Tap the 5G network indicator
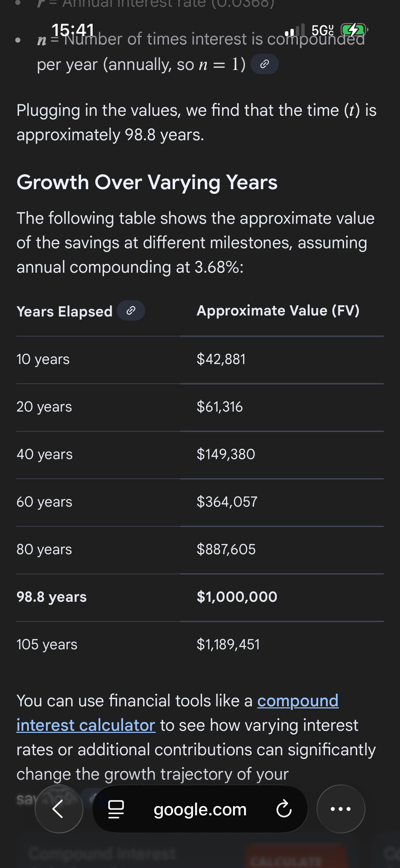The height and width of the screenshot is (868, 400). point(322,31)
